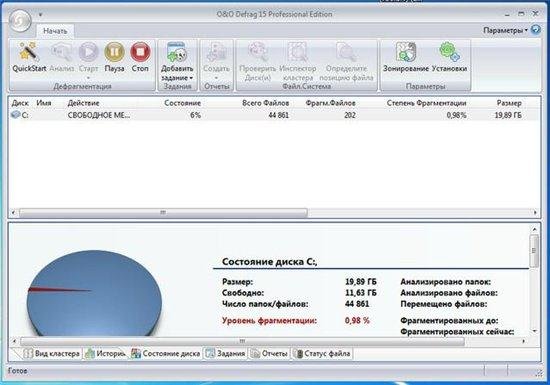Click the СВОБОДНОЕ МЕ... action cell

pyautogui.click(x=99, y=115)
